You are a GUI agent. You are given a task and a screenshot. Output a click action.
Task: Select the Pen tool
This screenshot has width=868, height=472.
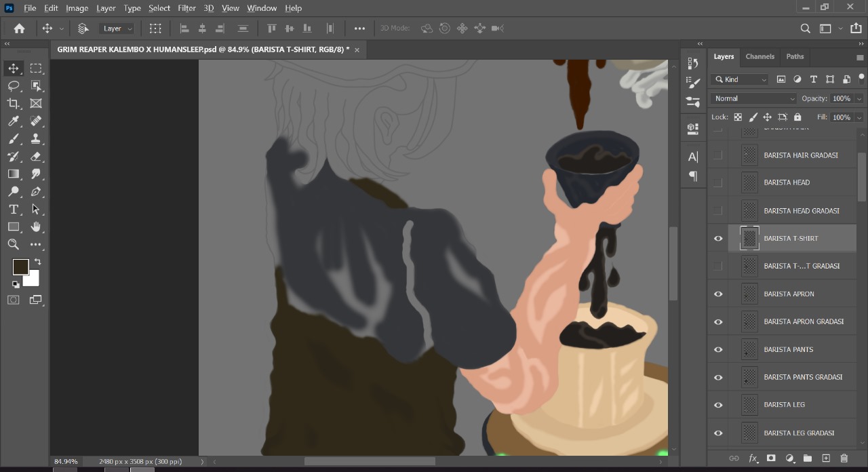click(x=36, y=192)
